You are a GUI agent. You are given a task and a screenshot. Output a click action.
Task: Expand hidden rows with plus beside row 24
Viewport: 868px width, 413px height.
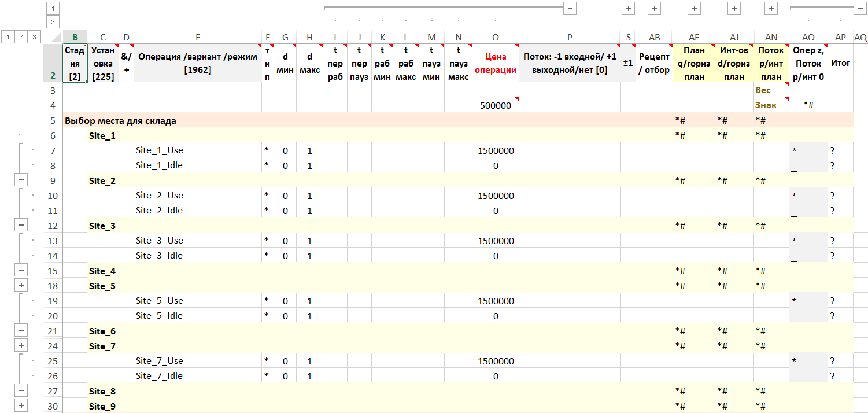pyautogui.click(x=21, y=346)
